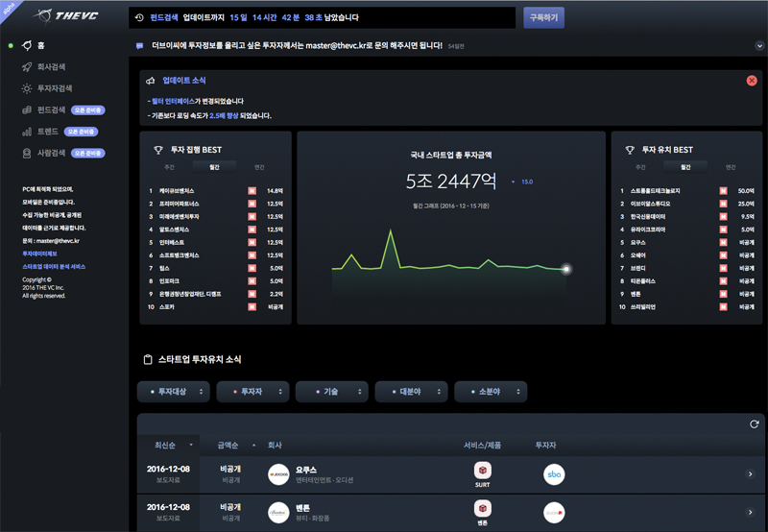768x532 pixels.
Task: Expand the announcement bar with chevron
Action: tap(758, 45)
